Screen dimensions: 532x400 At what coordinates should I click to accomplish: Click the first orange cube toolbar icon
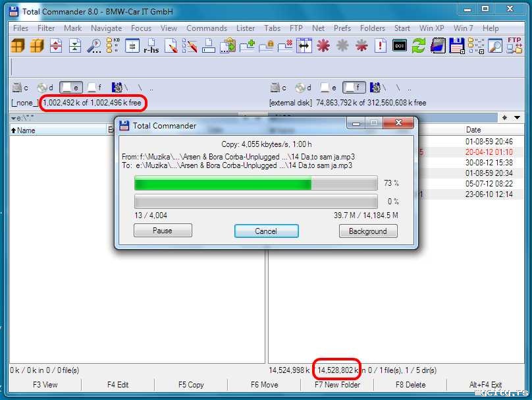coord(18,45)
